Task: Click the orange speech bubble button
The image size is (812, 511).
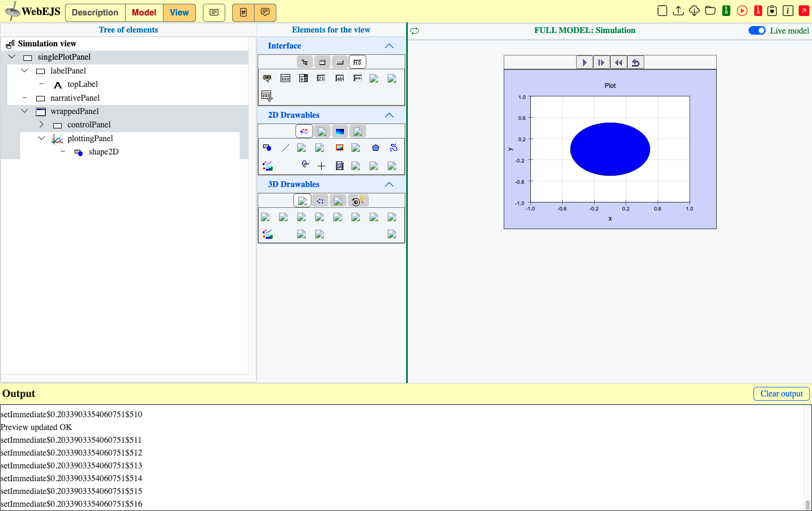Action: [x=265, y=12]
